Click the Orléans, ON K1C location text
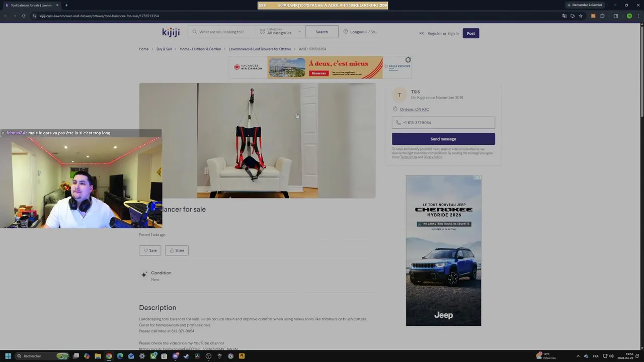This screenshot has width=644, height=362. [x=414, y=109]
